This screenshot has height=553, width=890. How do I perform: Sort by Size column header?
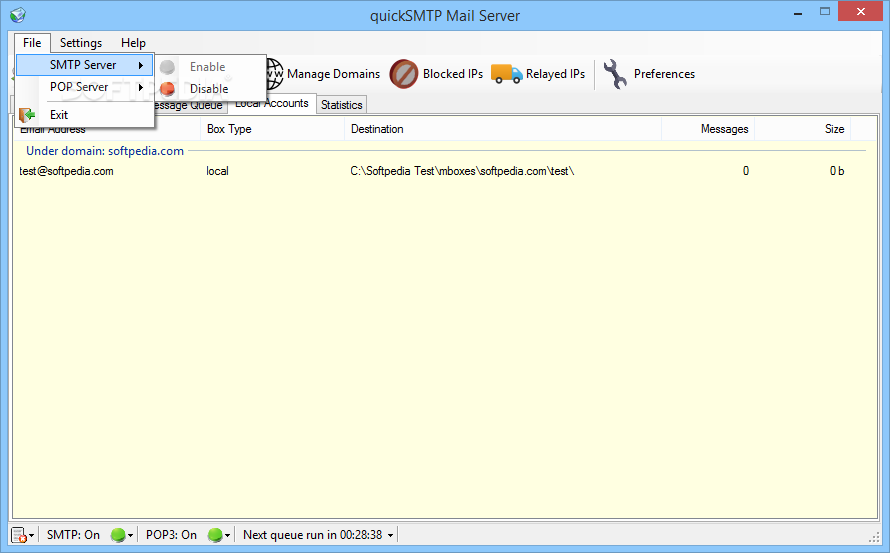pyautogui.click(x=803, y=129)
